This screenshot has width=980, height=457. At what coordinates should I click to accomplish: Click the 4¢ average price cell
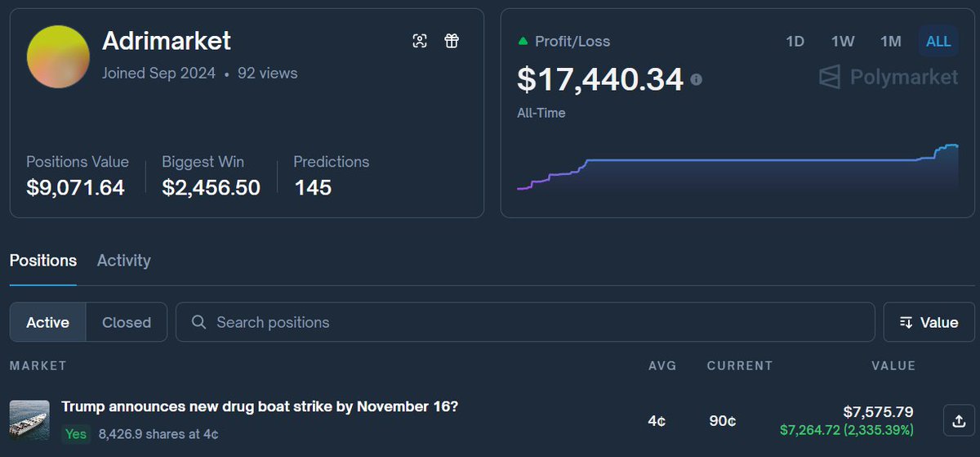[x=657, y=421]
